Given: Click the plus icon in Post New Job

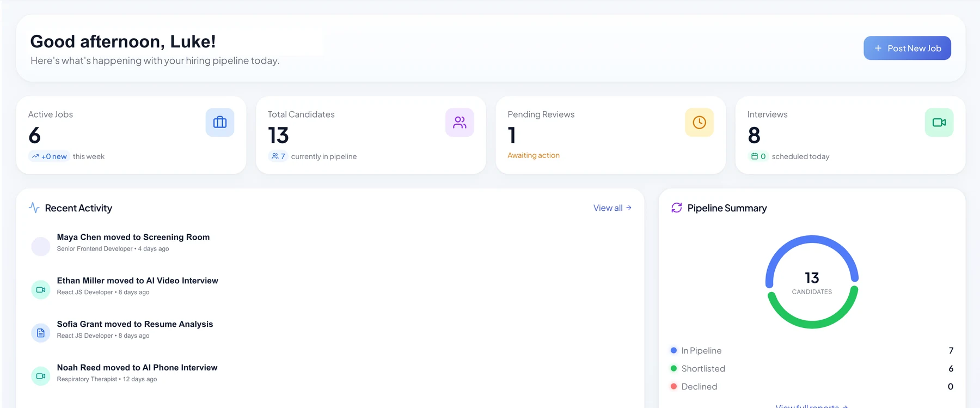Looking at the screenshot, I should (878, 48).
